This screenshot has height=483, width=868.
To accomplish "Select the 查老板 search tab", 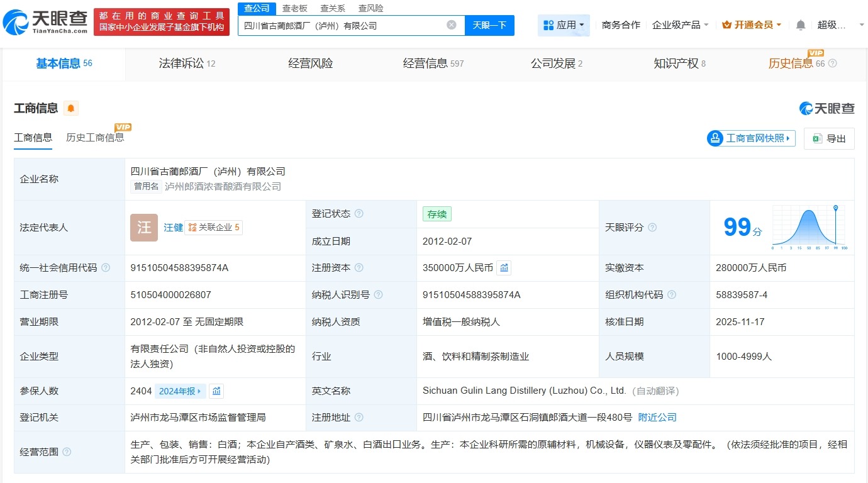I will [x=294, y=8].
